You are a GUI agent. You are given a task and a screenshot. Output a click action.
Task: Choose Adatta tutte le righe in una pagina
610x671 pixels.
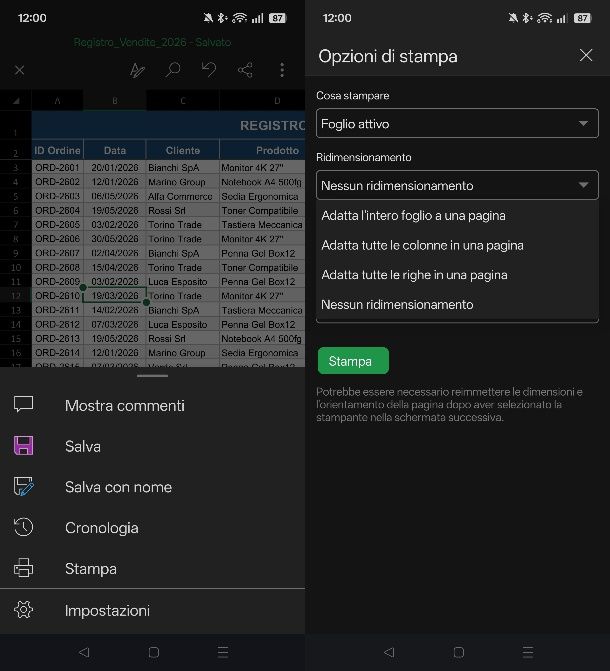pos(457,275)
